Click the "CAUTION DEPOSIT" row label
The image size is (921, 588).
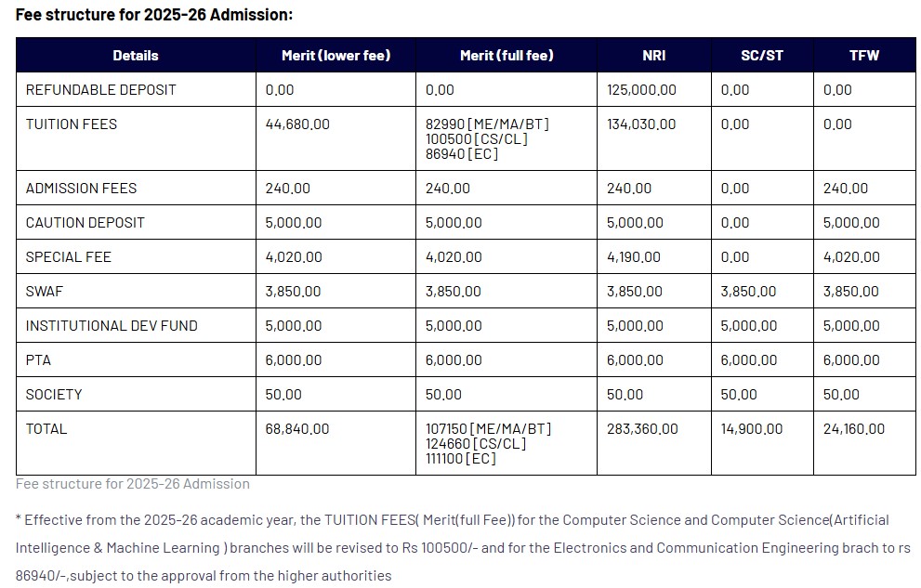coord(86,223)
